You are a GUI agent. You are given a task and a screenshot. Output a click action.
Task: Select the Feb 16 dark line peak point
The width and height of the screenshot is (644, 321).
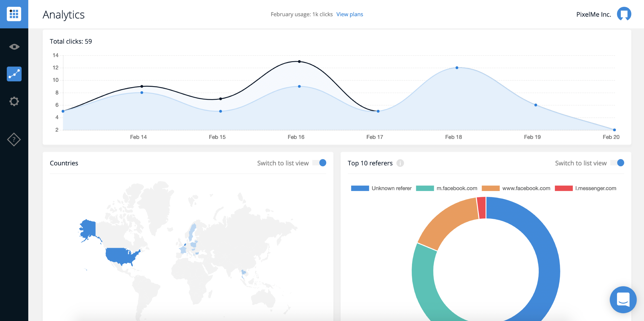coord(299,62)
